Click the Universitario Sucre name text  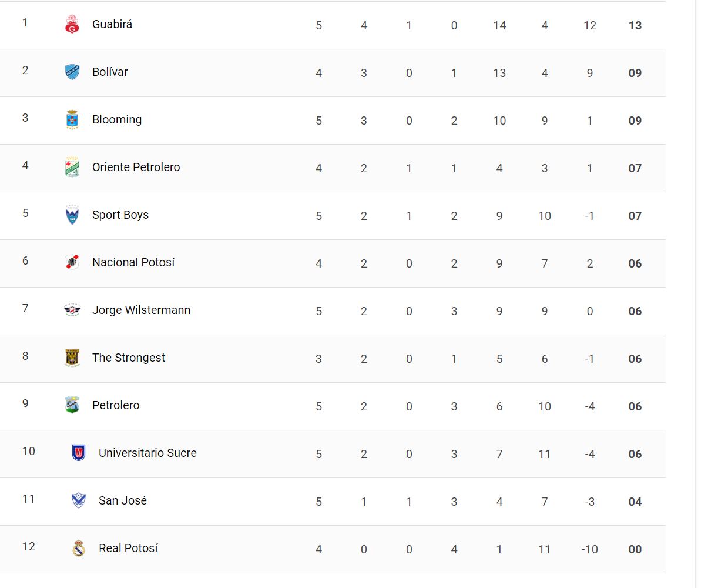(147, 453)
